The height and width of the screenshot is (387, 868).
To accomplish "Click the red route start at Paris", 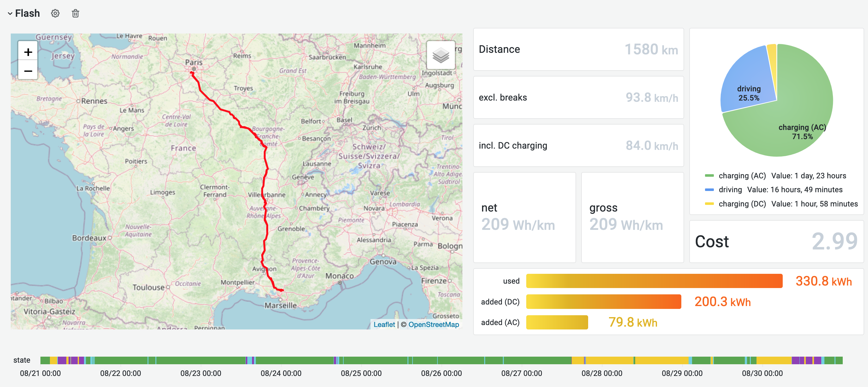I will pos(192,72).
